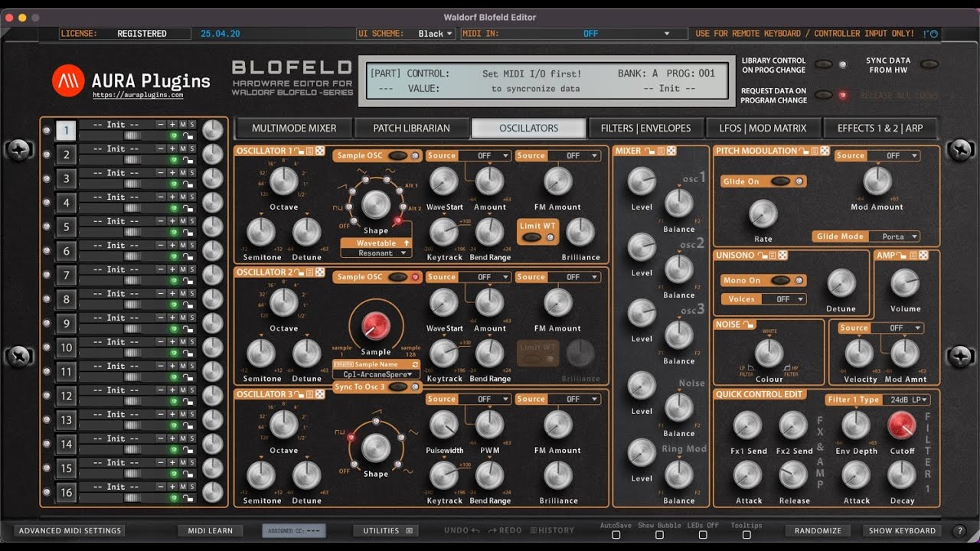
Task: Click the Oscillator 1 lock icon
Action: (299, 151)
